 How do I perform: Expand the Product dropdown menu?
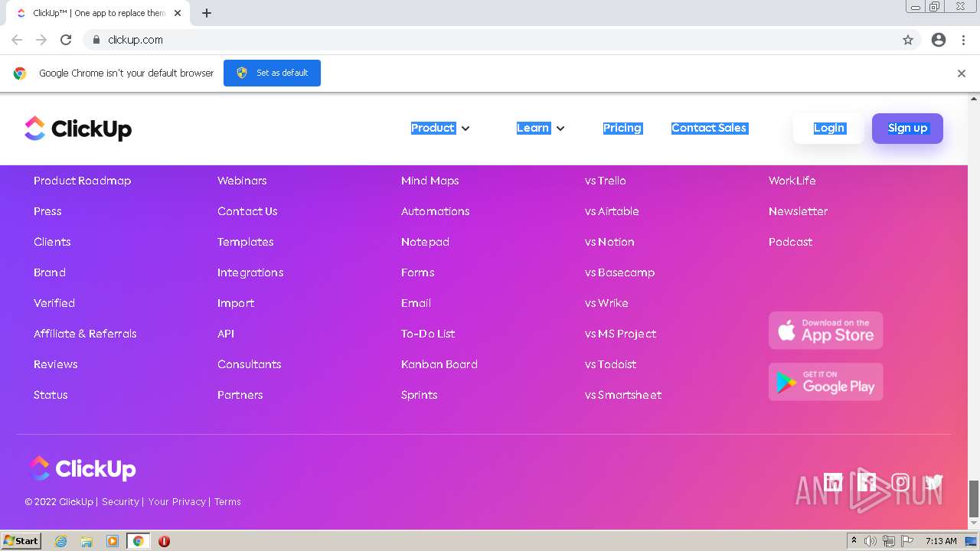coord(440,128)
